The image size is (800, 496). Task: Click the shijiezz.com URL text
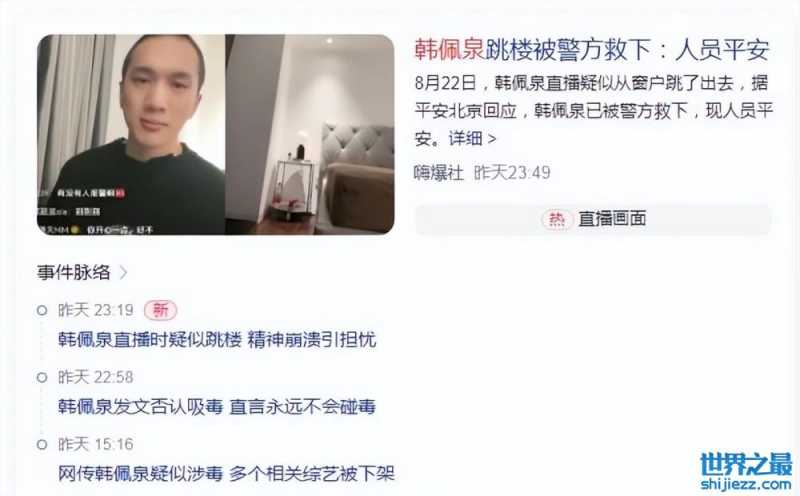(746, 484)
